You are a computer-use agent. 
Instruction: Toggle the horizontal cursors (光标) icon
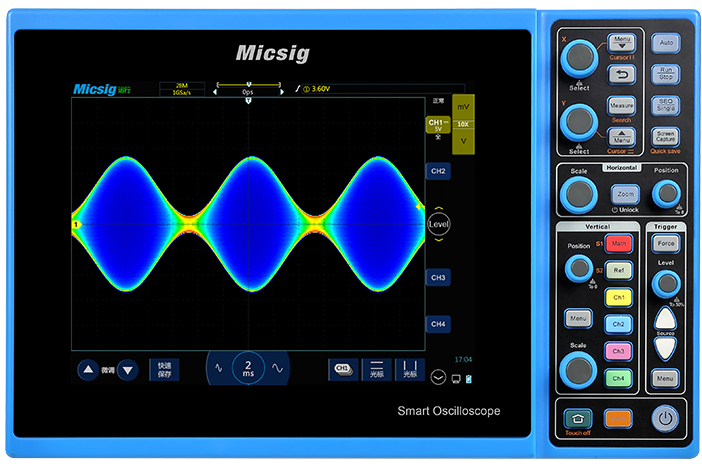(377, 369)
